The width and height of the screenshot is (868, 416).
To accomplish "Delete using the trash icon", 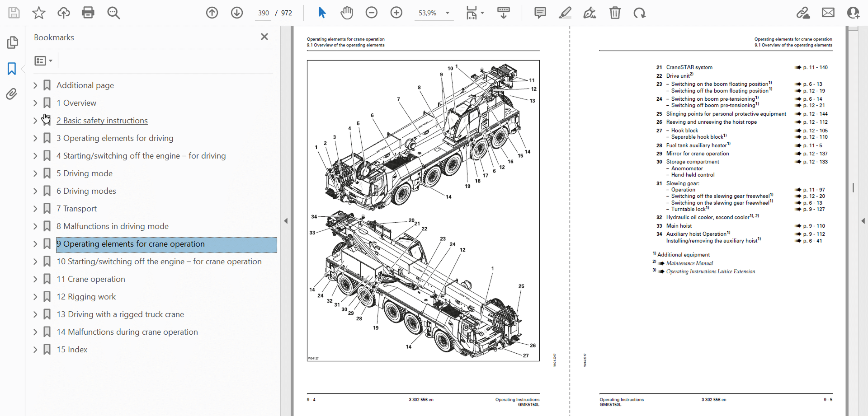I will tap(615, 13).
